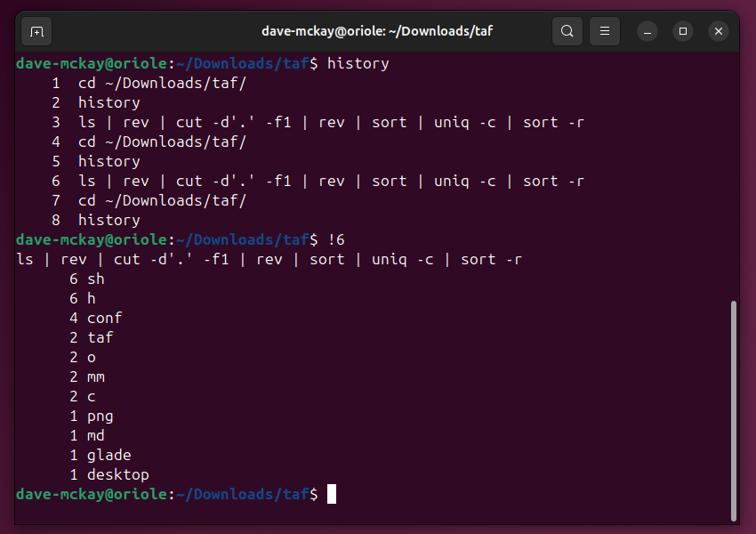The image size is (756, 534).
Task: Click the "!6" command at the prompt
Action: point(336,239)
